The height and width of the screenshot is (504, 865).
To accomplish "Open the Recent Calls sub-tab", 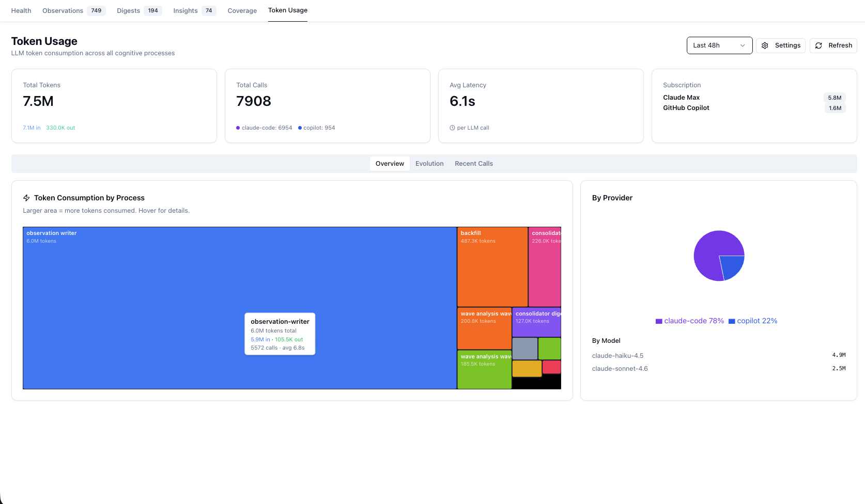I will (474, 164).
